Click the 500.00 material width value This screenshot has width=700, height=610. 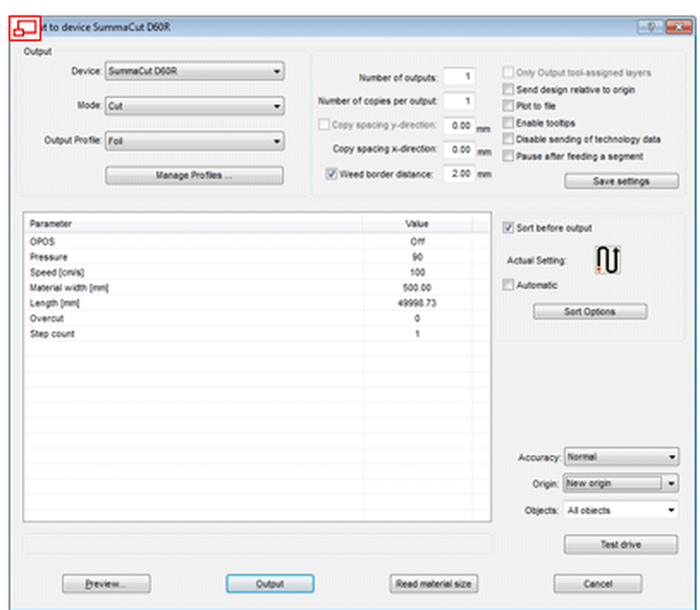point(417,288)
